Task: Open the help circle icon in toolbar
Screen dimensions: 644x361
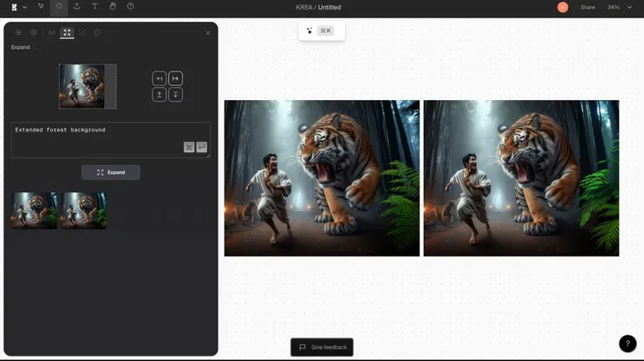Action: 131,6
